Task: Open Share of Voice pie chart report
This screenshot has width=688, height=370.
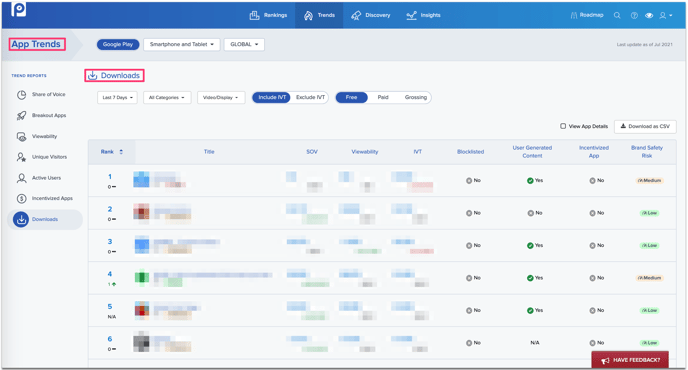Action: coord(22,95)
